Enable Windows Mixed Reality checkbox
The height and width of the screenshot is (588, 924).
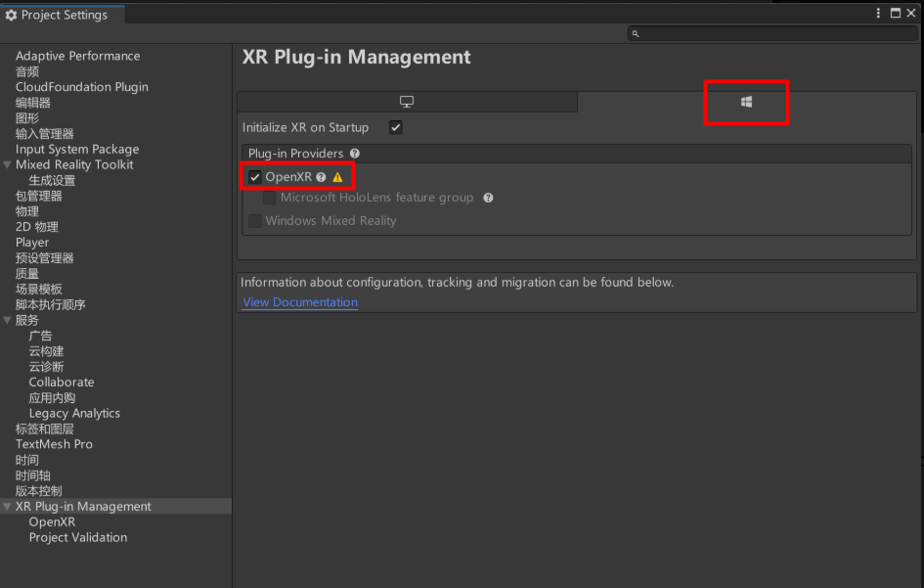coord(254,220)
